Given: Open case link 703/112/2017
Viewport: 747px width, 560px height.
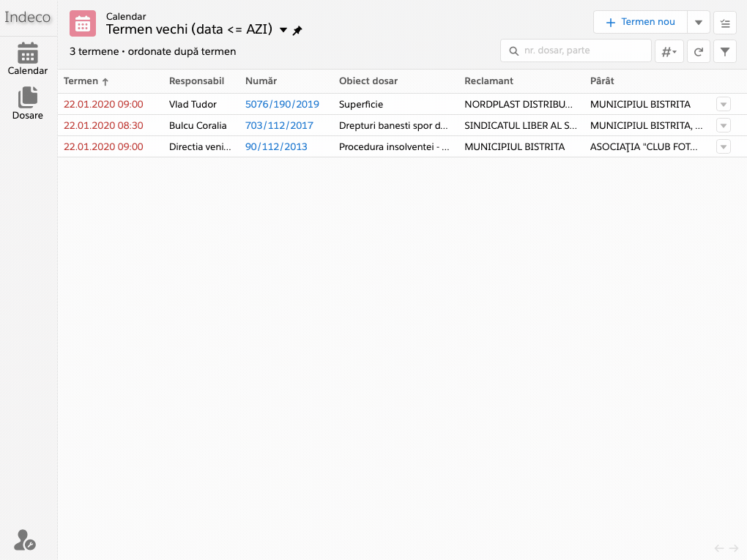Looking at the screenshot, I should pos(279,125).
